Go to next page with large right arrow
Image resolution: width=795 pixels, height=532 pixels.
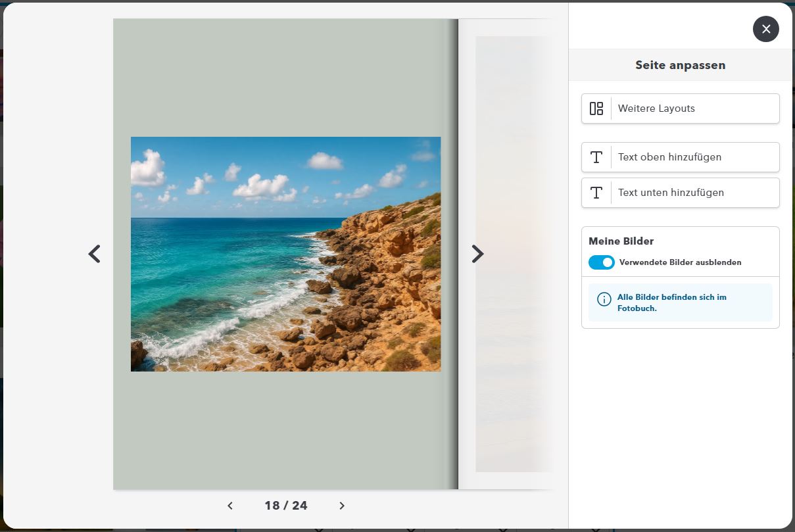click(x=477, y=254)
